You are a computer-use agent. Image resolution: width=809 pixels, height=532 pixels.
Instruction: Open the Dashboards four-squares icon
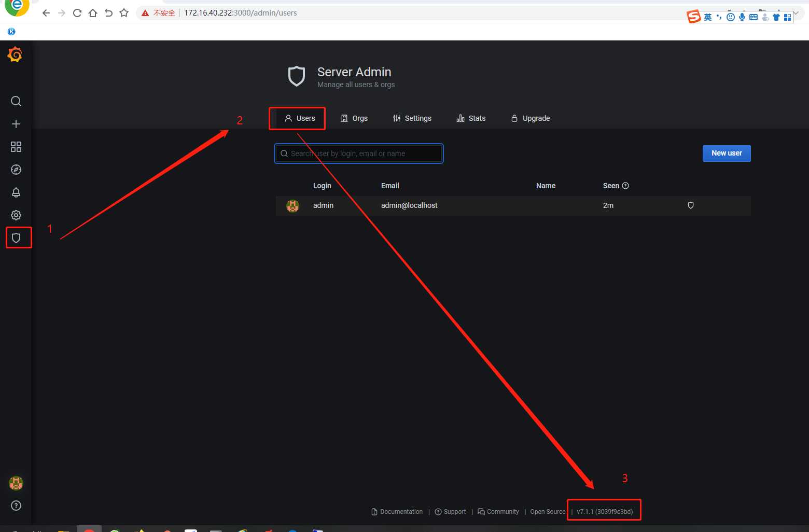[x=16, y=147]
